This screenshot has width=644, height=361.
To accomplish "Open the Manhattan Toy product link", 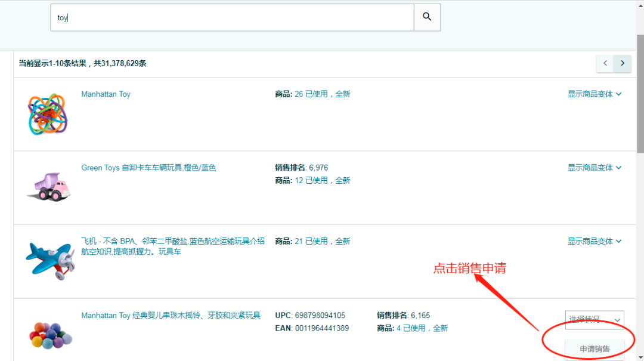I will (x=106, y=94).
